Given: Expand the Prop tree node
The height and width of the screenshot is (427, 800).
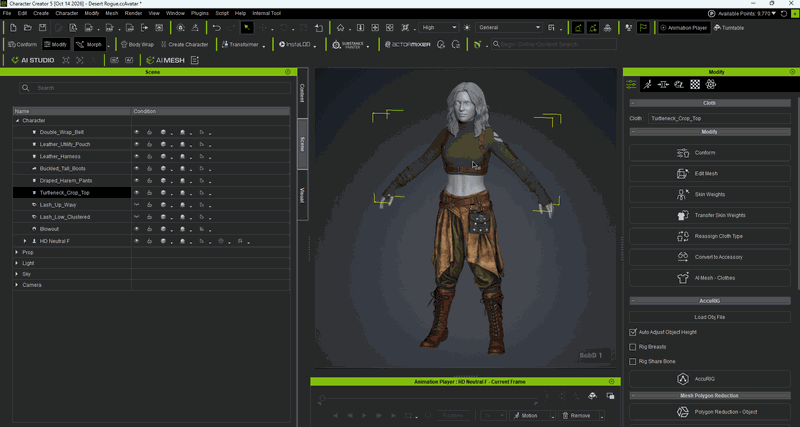Looking at the screenshot, I should [x=17, y=252].
